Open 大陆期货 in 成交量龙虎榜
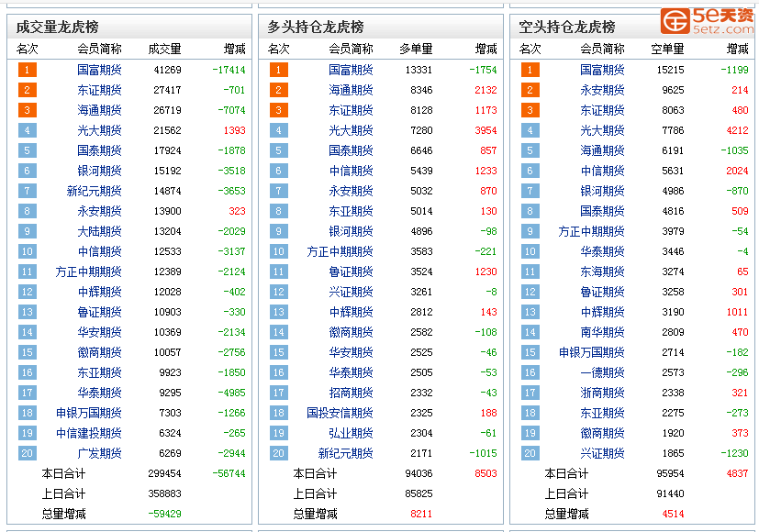759x532 pixels. pos(99,231)
